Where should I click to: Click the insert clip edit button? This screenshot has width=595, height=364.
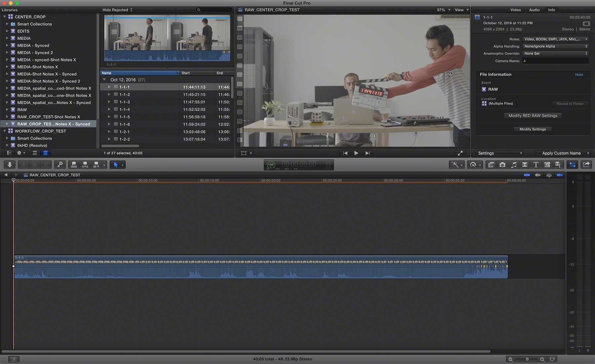85,164
